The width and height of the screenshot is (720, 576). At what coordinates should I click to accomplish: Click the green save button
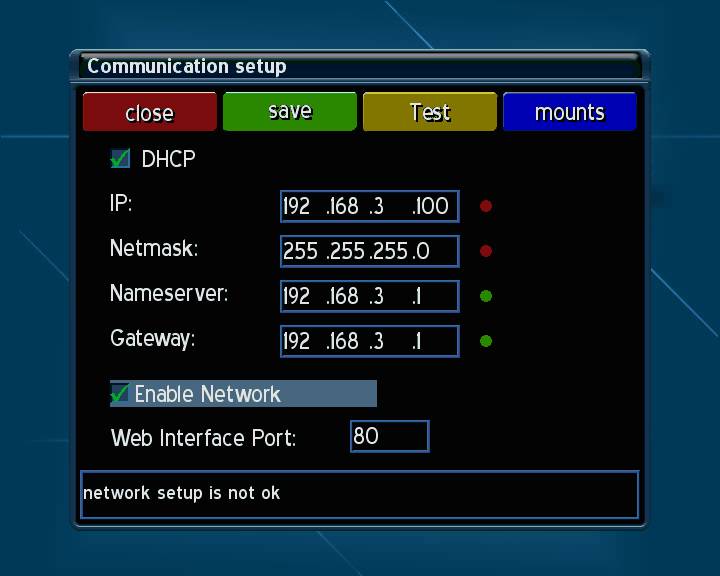point(289,112)
